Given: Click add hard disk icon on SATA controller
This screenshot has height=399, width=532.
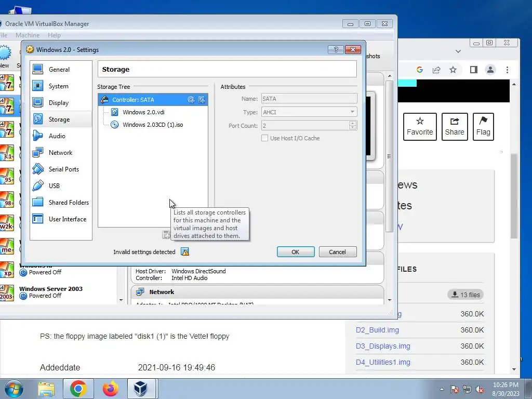Looking at the screenshot, I should (202, 100).
